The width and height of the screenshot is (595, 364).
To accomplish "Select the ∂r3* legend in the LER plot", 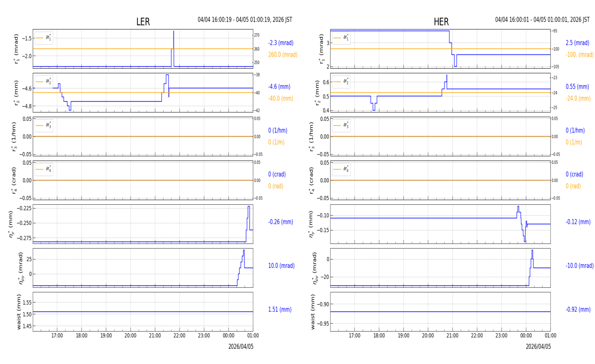I will [x=44, y=126].
